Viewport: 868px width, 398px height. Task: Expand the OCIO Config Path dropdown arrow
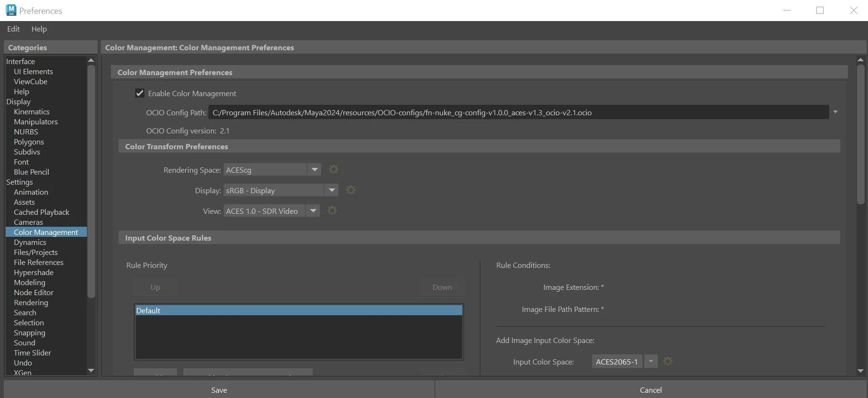click(x=835, y=112)
